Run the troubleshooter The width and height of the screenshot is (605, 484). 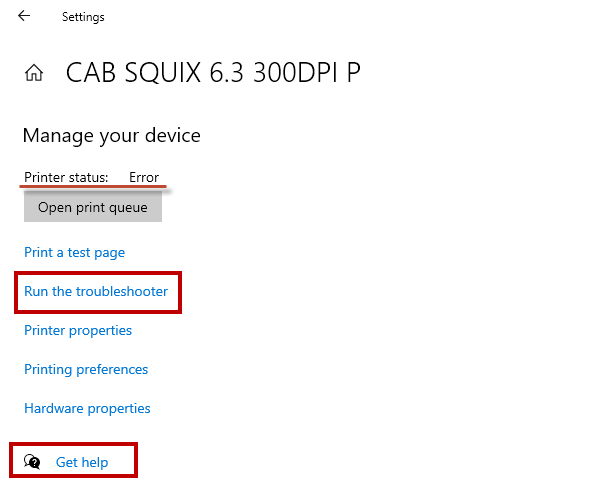point(96,292)
